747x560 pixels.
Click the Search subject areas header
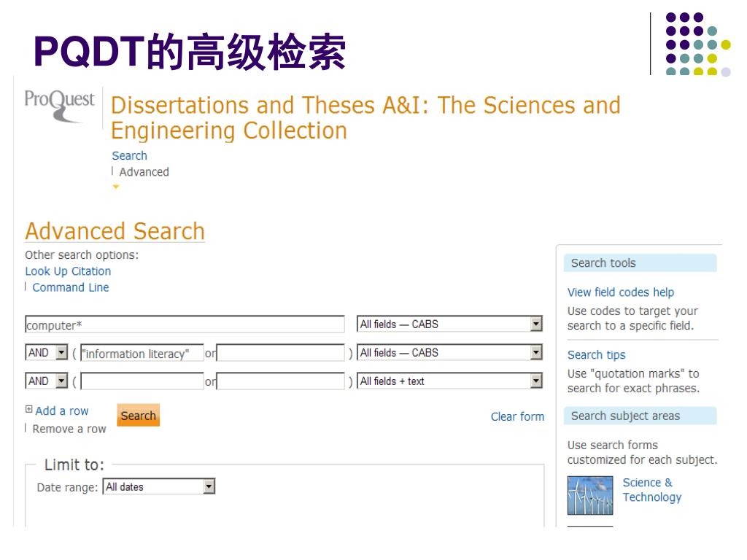(x=640, y=416)
